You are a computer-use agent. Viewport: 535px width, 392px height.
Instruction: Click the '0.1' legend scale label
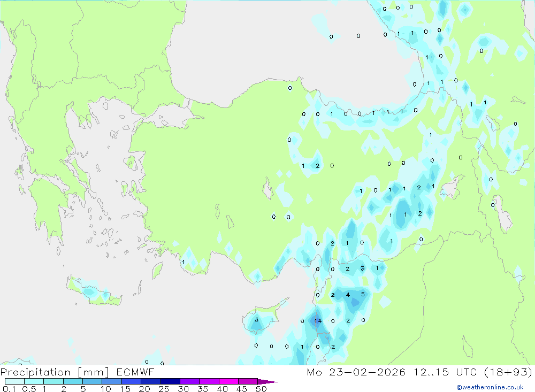point(9,389)
